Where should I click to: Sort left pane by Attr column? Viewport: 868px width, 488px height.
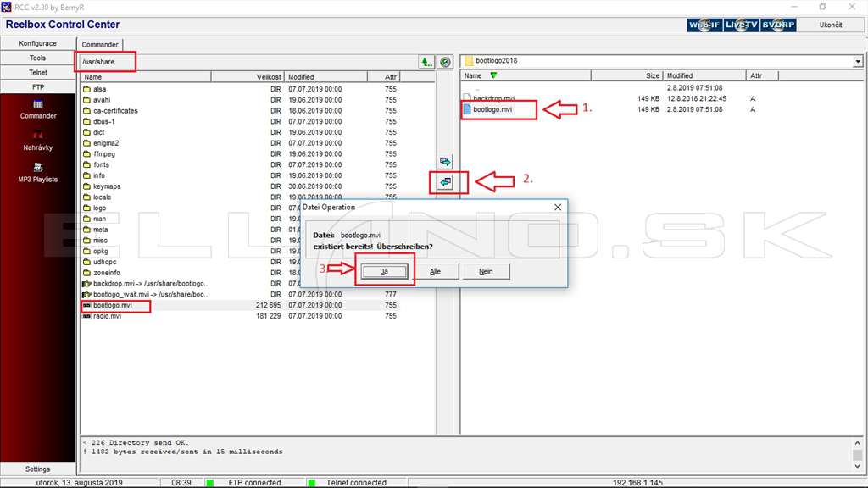tap(384, 77)
